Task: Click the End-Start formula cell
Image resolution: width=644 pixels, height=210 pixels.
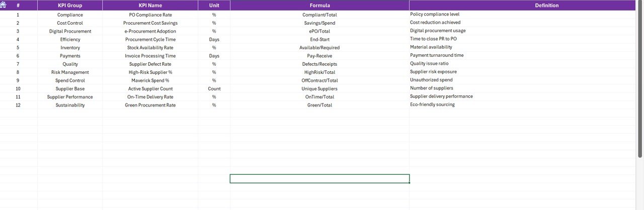Action: point(319,40)
